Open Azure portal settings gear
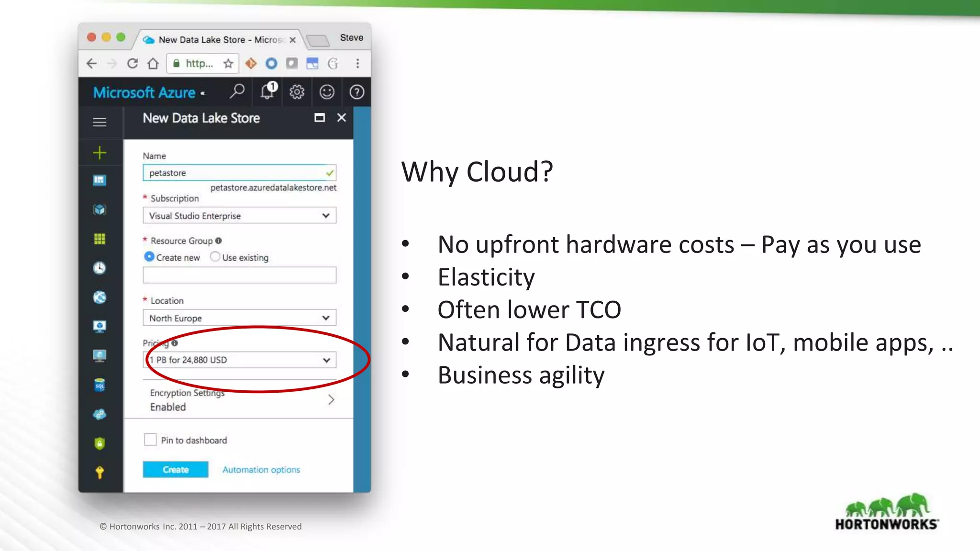Image resolution: width=980 pixels, height=551 pixels. [x=297, y=92]
